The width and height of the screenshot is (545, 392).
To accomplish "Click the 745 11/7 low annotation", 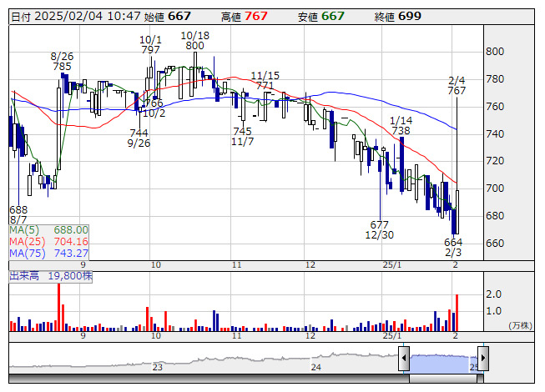I will [x=243, y=137].
